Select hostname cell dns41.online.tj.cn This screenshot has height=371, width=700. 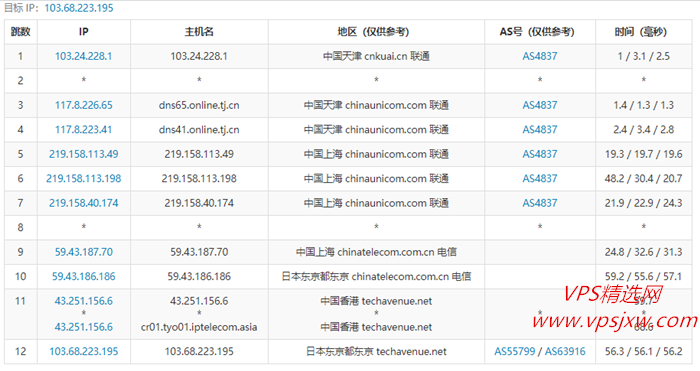pos(199,130)
